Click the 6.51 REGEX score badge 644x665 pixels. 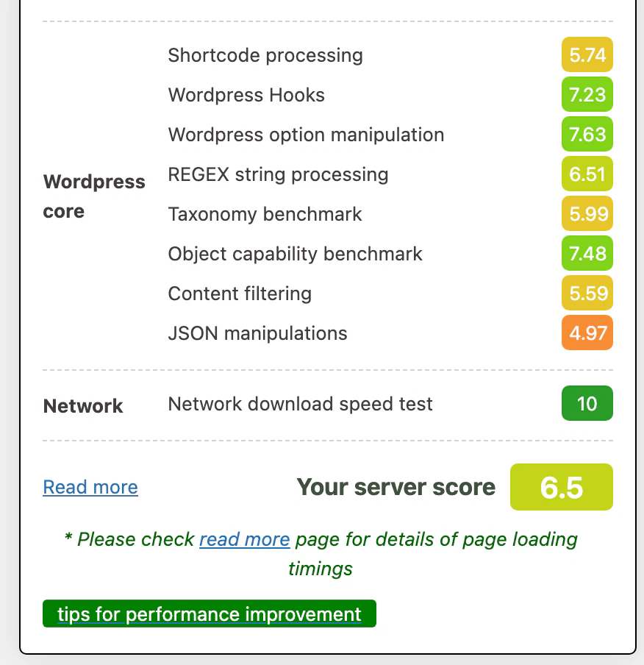[x=587, y=174]
